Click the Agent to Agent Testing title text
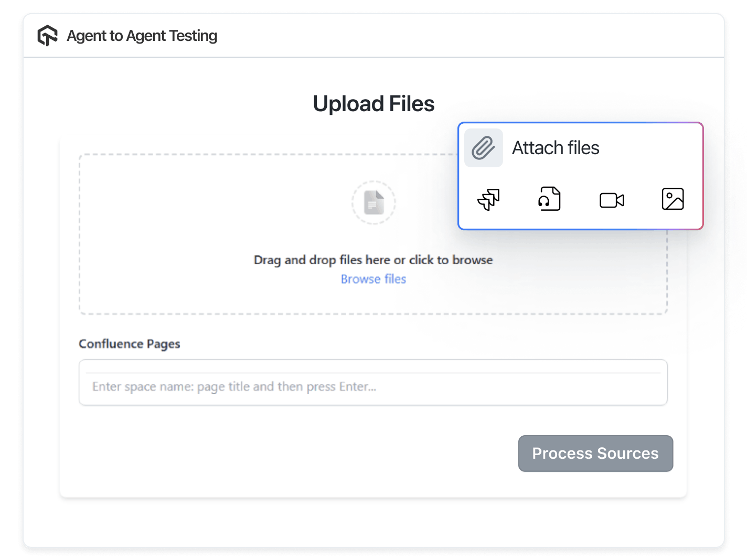747x560 pixels. [142, 36]
